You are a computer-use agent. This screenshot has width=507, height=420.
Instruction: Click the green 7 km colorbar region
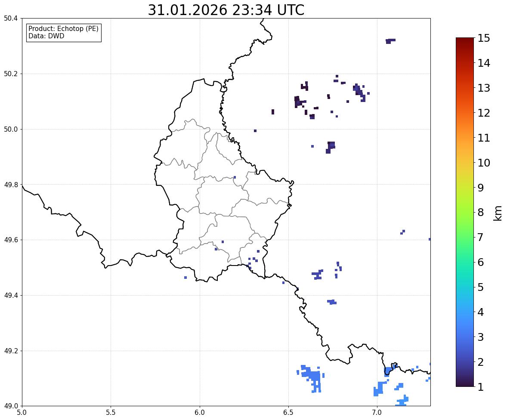465,237
